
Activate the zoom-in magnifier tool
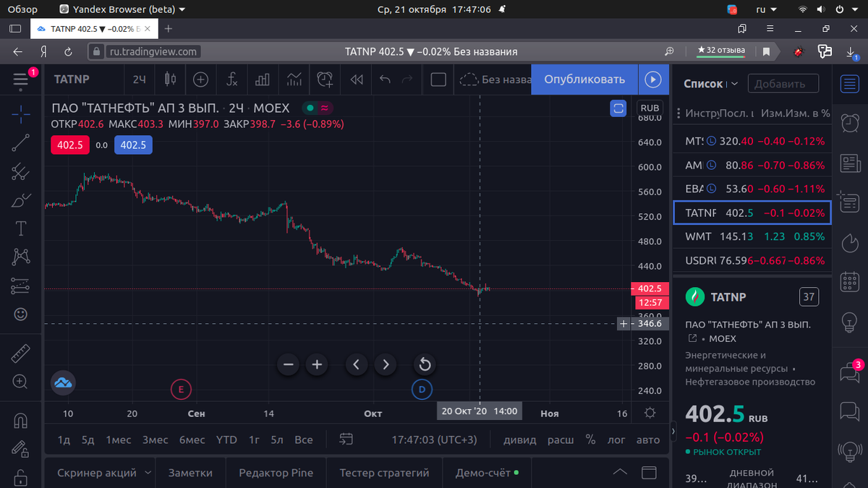coord(21,382)
